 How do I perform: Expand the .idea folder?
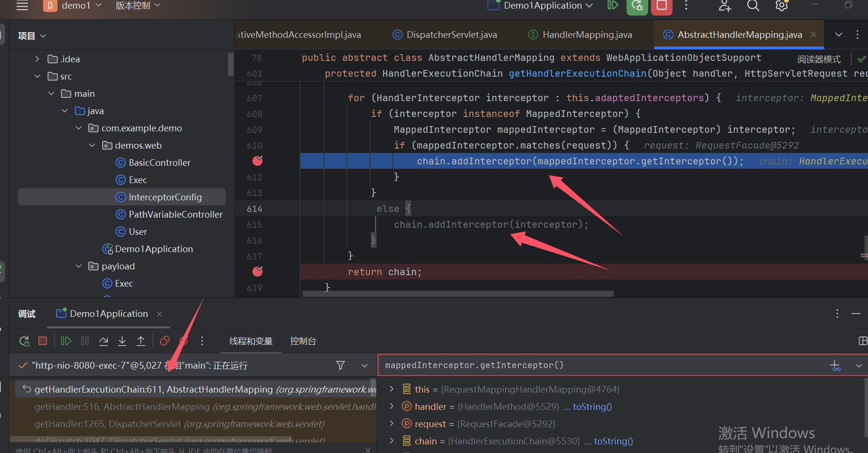[37, 59]
